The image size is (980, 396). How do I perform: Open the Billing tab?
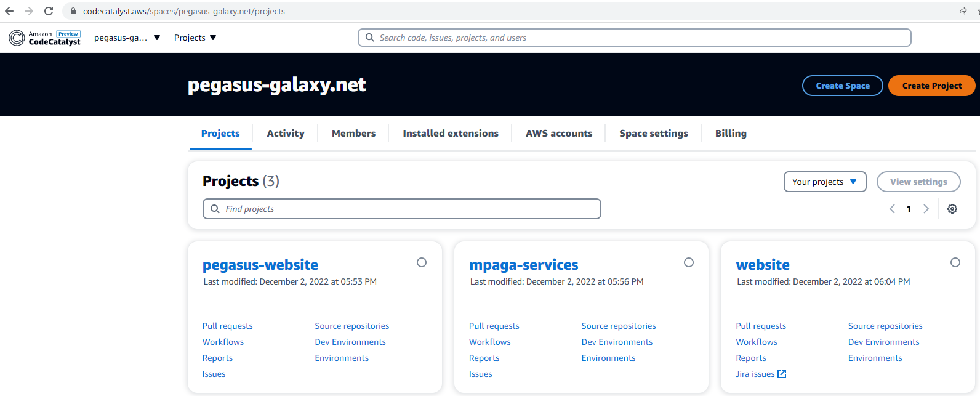[x=731, y=133]
